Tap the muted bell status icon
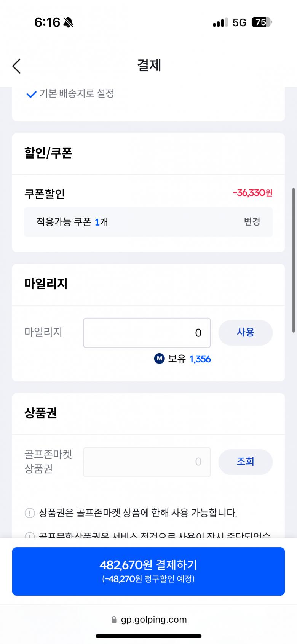297x644 pixels. coord(69,22)
